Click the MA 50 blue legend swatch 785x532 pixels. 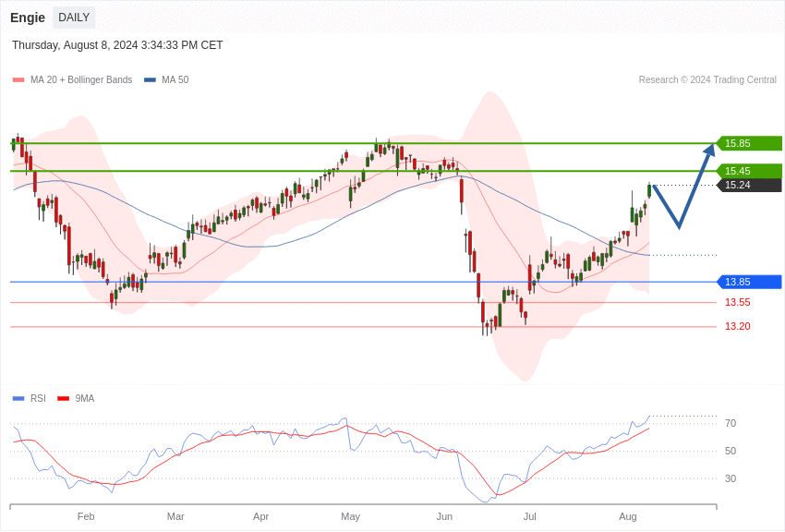[x=150, y=80]
